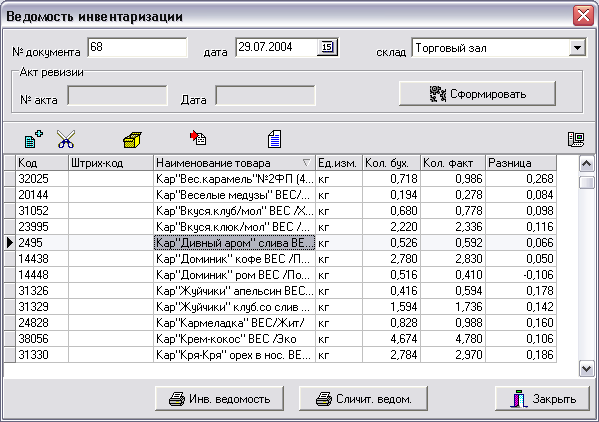Click the Инв. ведомость print button
599x422 pixels.
(219, 399)
